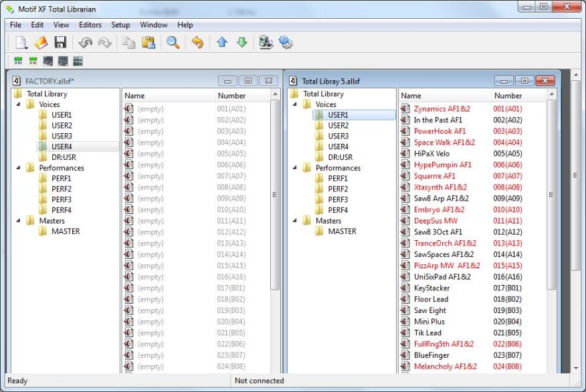Sort by Number column in Total Libray 5 list
Image resolution: width=586 pixels, height=392 pixels.
click(518, 96)
